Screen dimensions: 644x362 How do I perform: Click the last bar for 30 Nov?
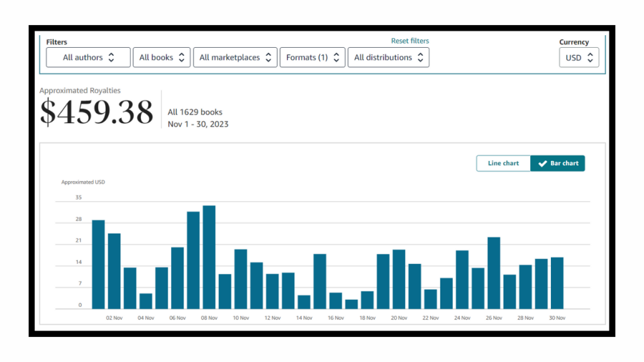pyautogui.click(x=557, y=283)
